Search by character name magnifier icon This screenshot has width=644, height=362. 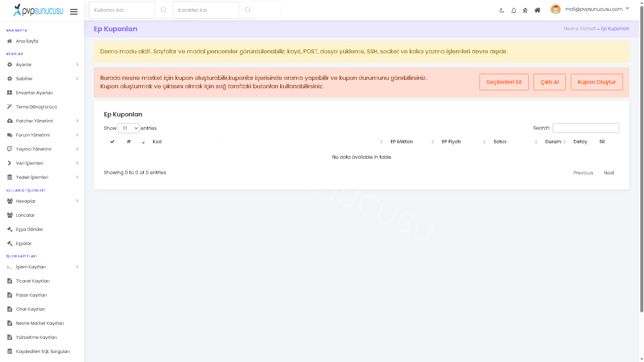(248, 10)
